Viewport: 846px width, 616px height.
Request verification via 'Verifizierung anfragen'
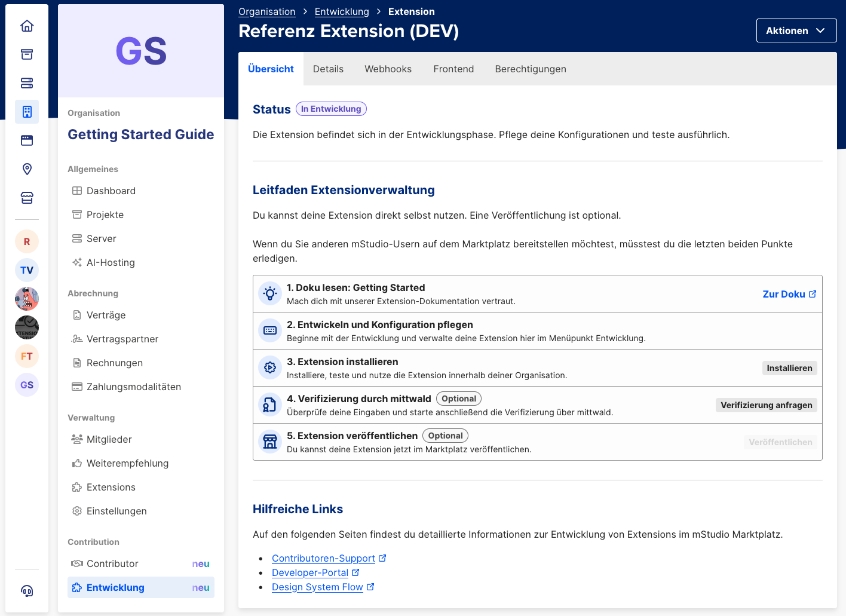pyautogui.click(x=766, y=404)
